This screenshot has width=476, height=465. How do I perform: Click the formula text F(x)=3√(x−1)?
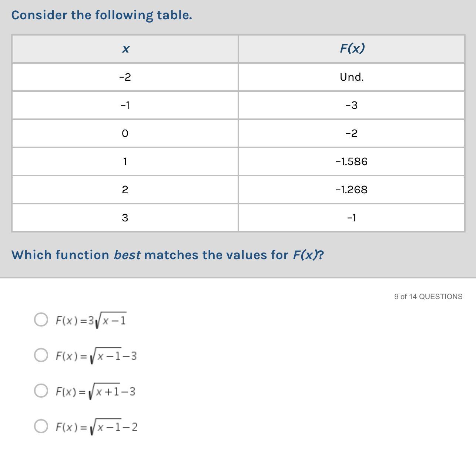(91, 320)
